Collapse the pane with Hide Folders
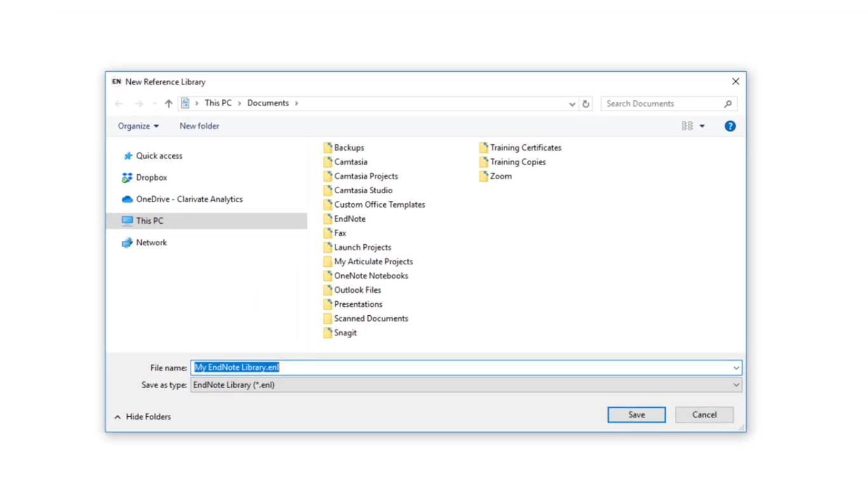This screenshot has height=488, width=868. click(143, 417)
